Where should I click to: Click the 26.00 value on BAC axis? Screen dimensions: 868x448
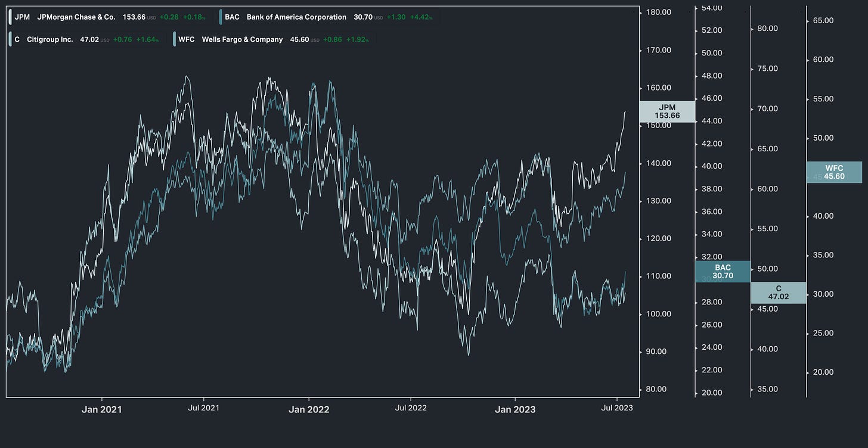pyautogui.click(x=712, y=325)
